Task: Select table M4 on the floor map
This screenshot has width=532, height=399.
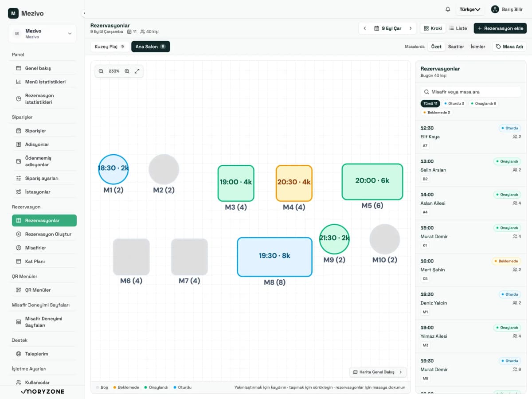Action: (x=294, y=183)
